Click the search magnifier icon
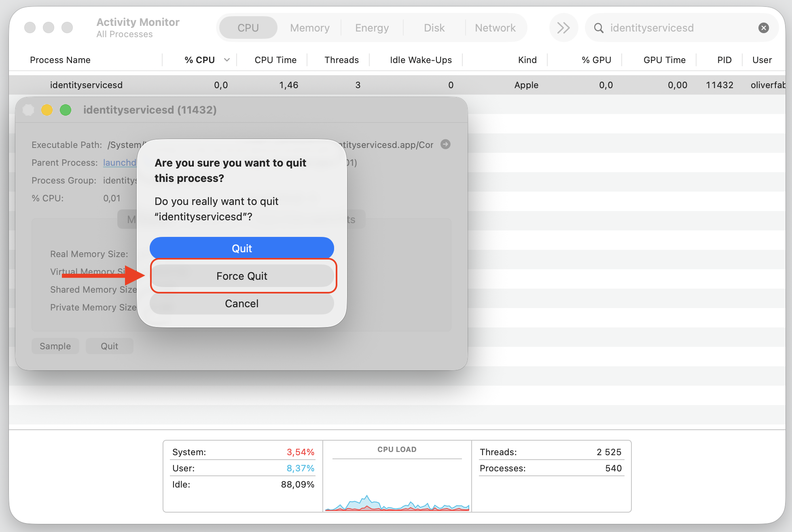Screen dimensions: 792x532 tap(599, 28)
